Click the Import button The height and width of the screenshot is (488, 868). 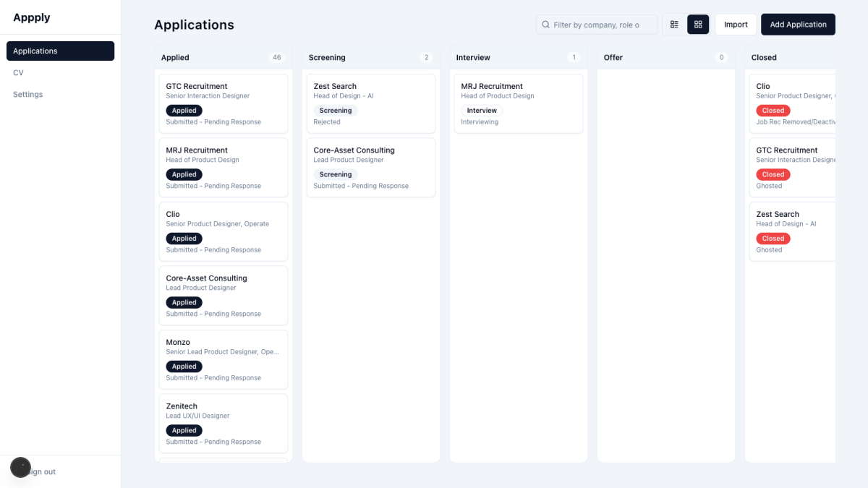coord(736,25)
